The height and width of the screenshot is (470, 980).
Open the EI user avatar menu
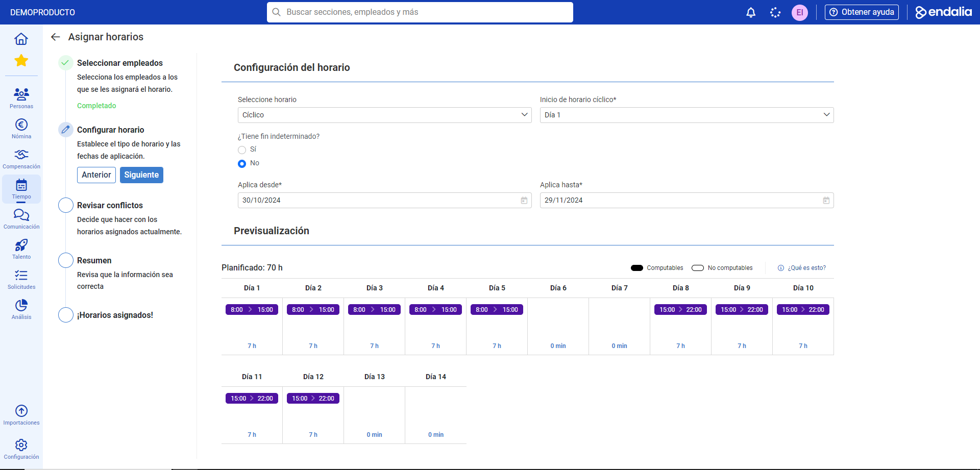coord(800,12)
